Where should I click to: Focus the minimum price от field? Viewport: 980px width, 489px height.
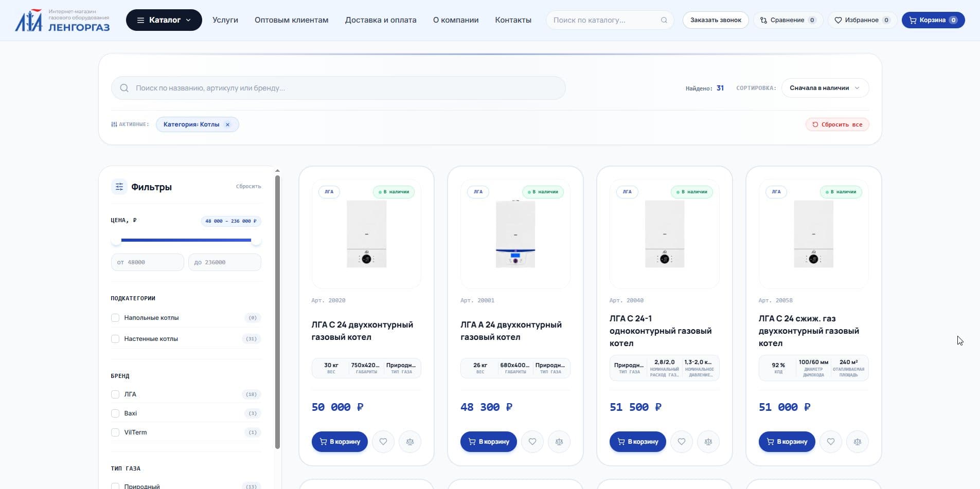click(148, 262)
